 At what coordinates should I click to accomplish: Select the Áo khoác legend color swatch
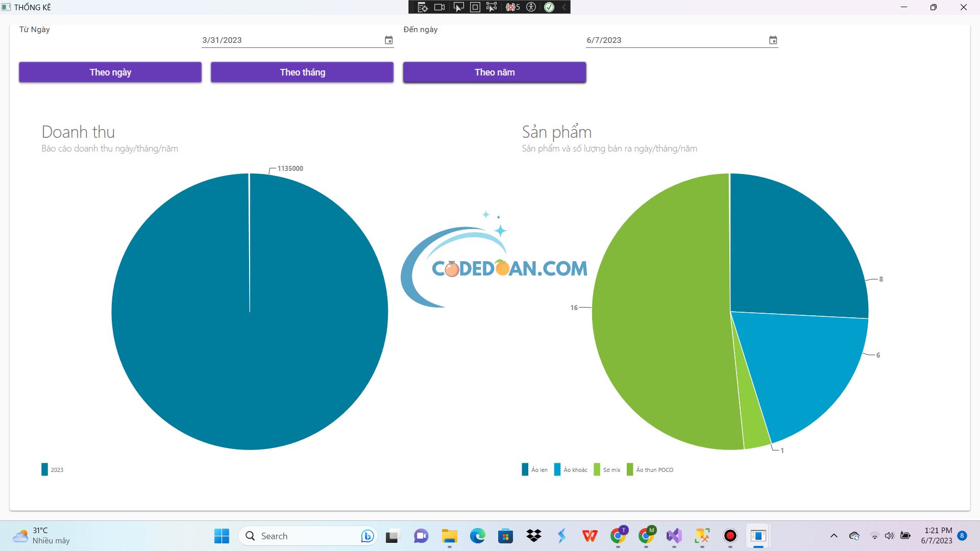(x=557, y=469)
